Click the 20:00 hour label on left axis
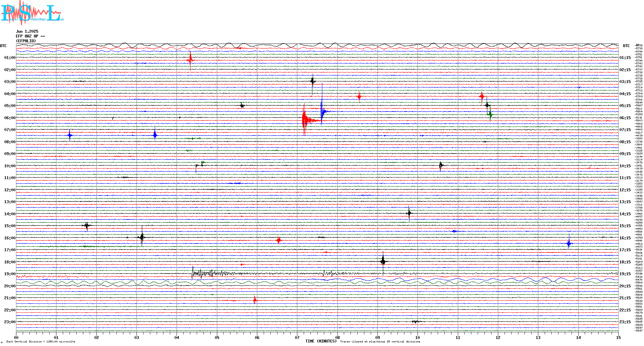The image size is (644, 346). 10,286
